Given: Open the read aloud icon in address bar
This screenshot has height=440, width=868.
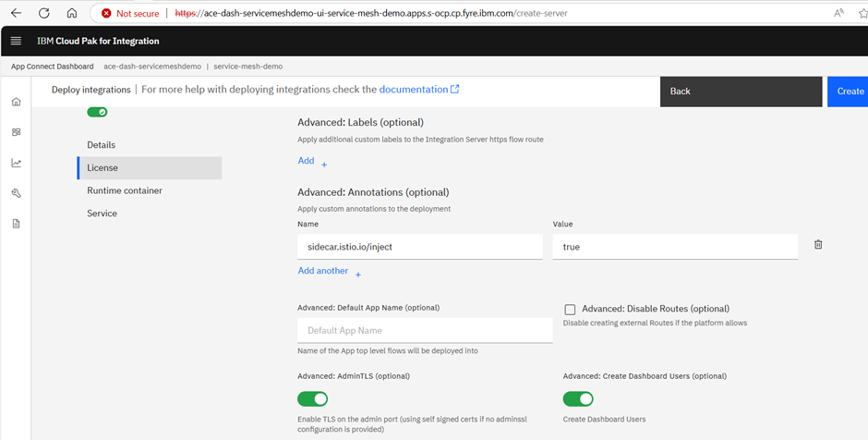Looking at the screenshot, I should (838, 13).
